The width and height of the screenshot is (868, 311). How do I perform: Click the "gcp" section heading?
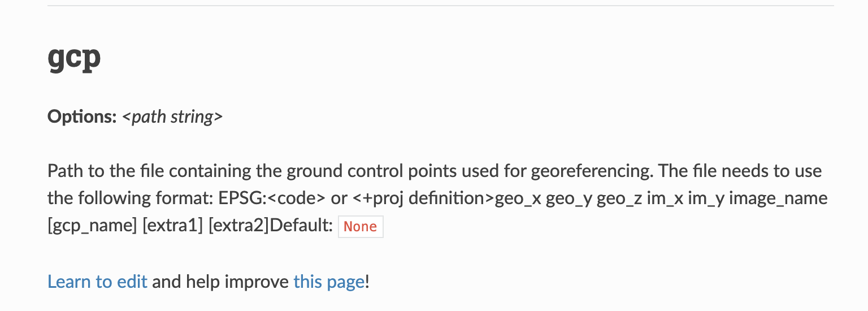pyautogui.click(x=74, y=57)
